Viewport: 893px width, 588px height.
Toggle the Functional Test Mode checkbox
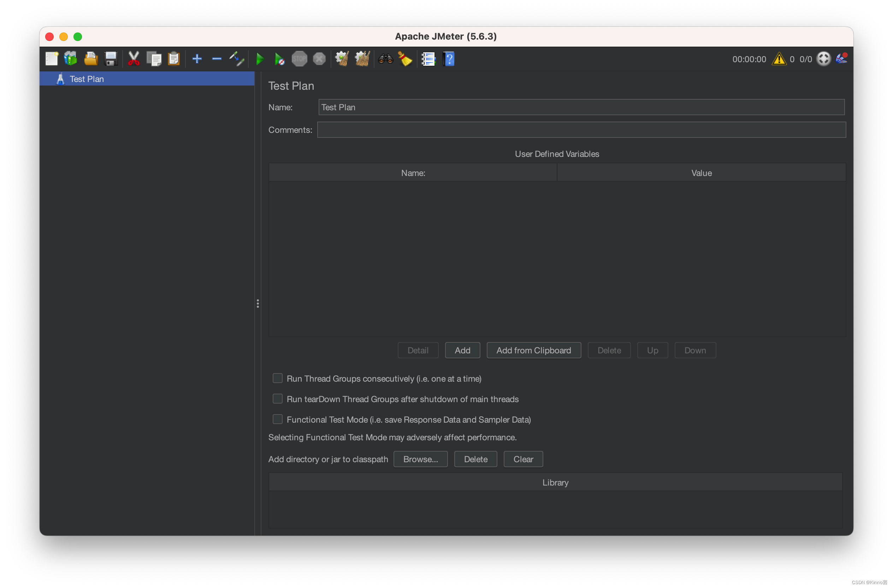(277, 419)
